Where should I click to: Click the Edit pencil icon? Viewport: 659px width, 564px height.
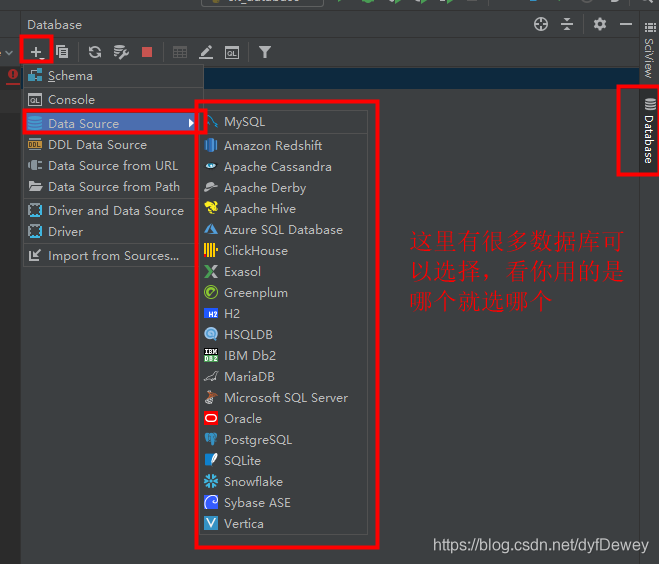206,52
